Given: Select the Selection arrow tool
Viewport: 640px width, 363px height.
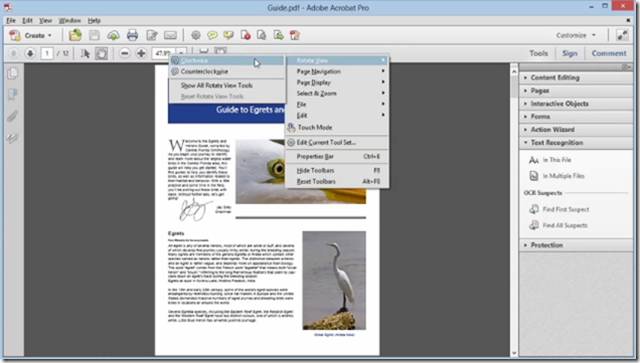Looking at the screenshot, I should [85, 53].
